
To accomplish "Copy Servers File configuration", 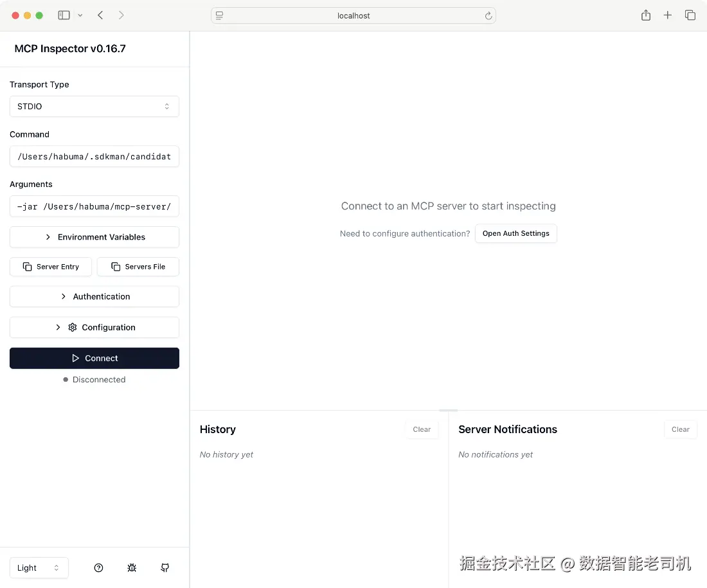I will 138,267.
